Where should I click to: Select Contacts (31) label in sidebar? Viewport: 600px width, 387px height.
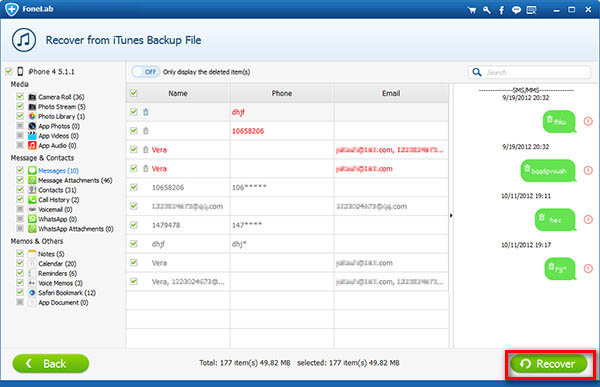click(x=57, y=190)
